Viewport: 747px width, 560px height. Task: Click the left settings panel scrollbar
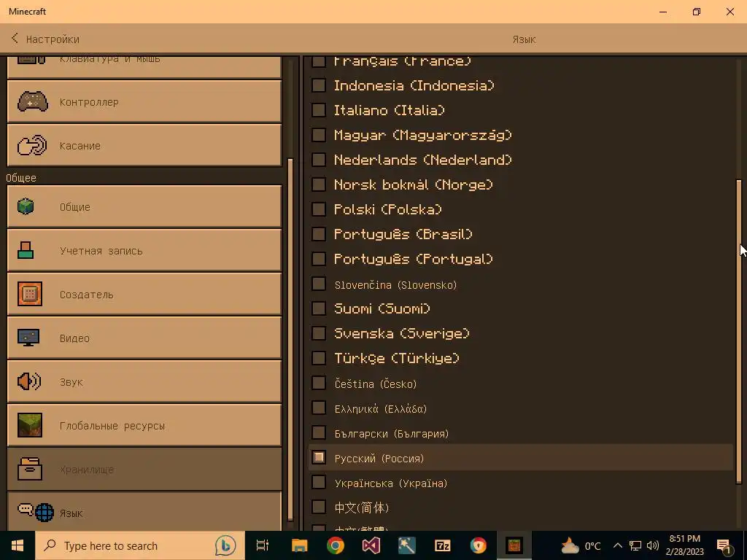[290, 339]
